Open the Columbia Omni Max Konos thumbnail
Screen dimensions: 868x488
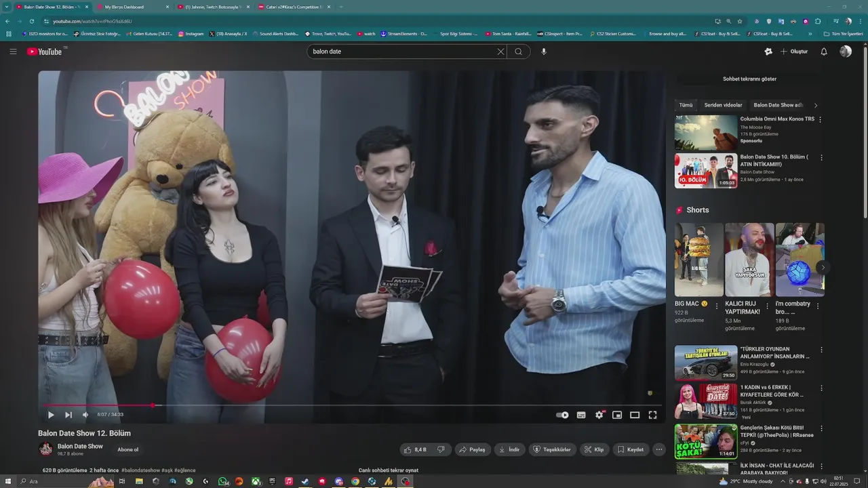click(x=705, y=132)
